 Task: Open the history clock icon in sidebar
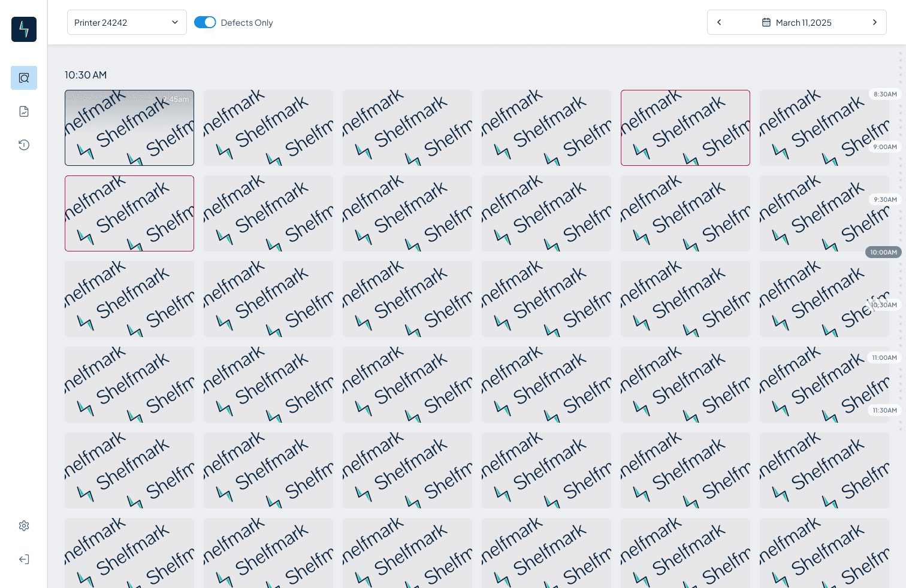(24, 145)
